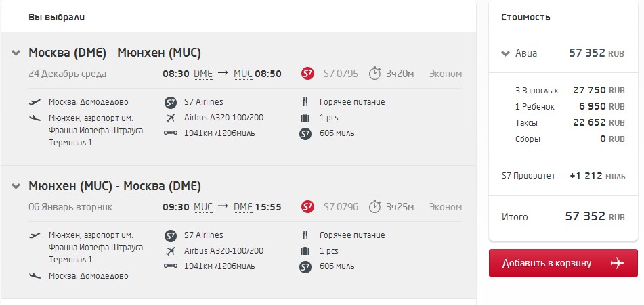This screenshot has height=305, width=644.
Task: Click the baggage suitcase icon in first flight
Action: click(x=305, y=118)
